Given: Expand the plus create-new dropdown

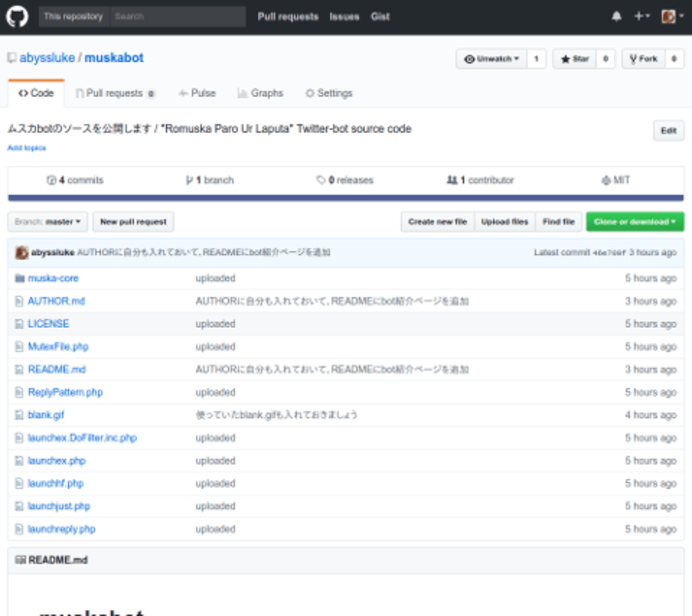Looking at the screenshot, I should [x=641, y=17].
